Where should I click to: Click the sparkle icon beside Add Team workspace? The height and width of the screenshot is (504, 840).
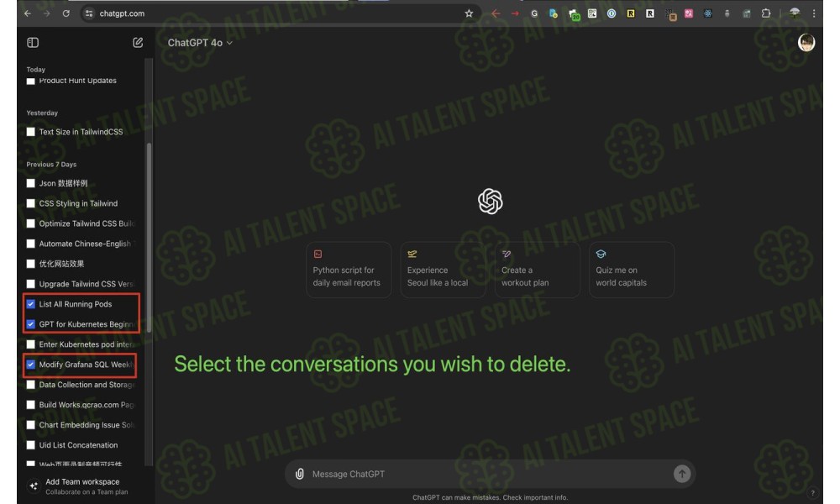[x=34, y=486]
